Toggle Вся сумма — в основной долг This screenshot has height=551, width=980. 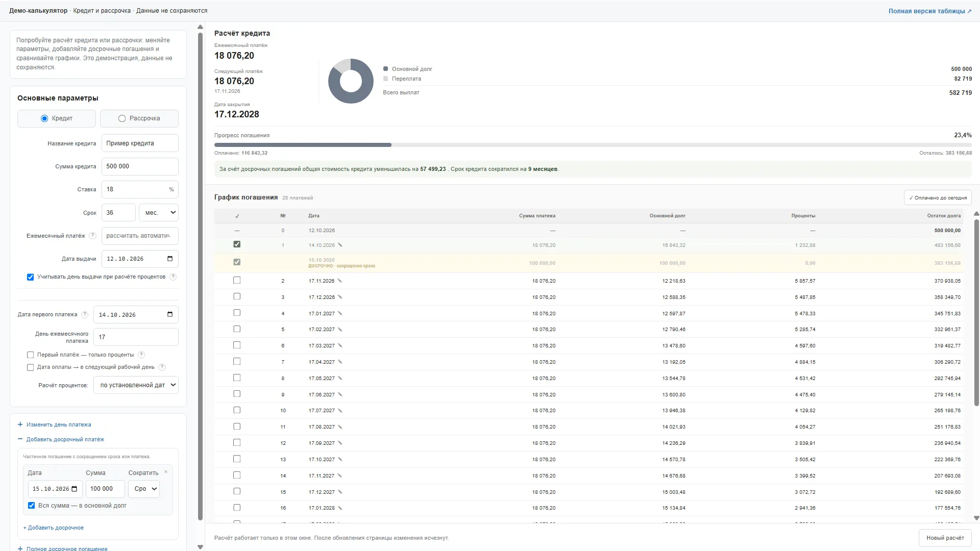click(x=32, y=506)
